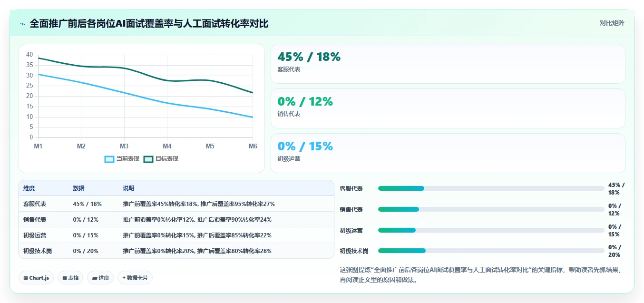This screenshot has height=303, width=644.
Task: Click description mentioning 推广后覆盖率85%转化率22%
Action: click(x=197, y=235)
